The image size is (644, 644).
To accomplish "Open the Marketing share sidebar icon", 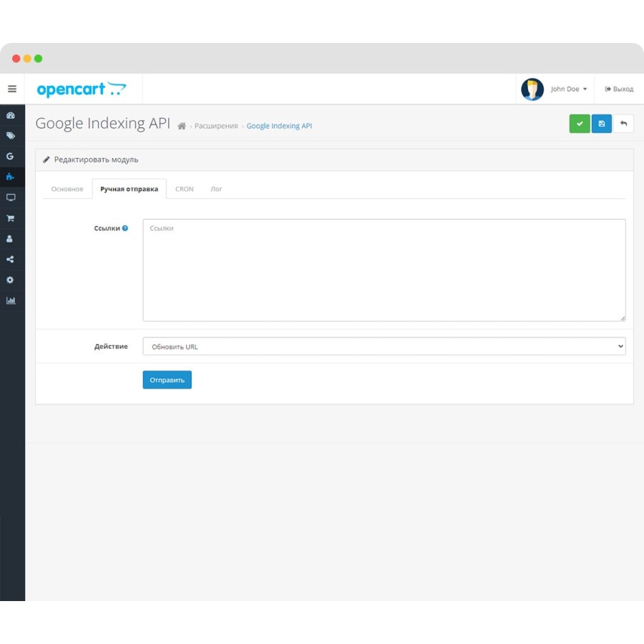I will point(10,259).
